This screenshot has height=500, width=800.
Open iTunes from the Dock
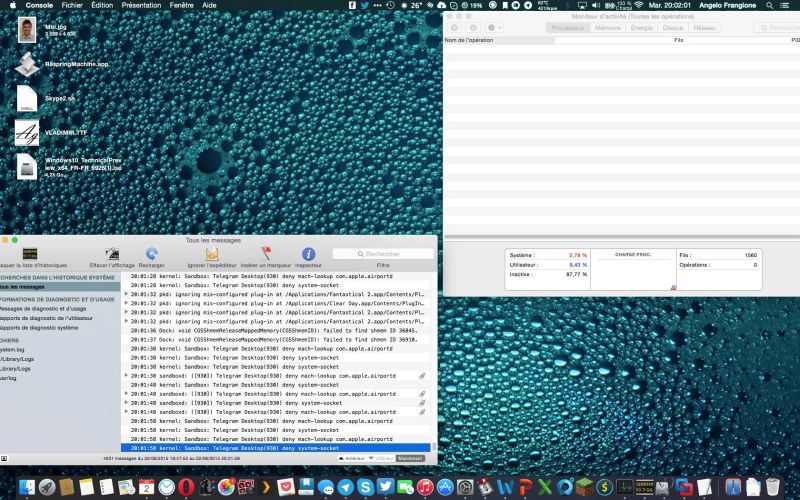[424, 487]
